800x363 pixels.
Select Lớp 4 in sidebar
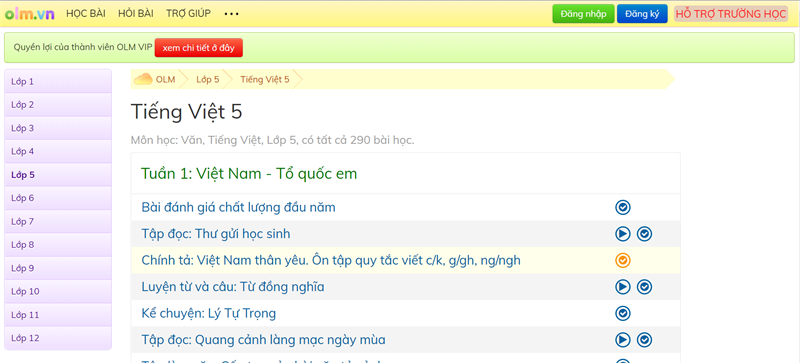[58, 151]
